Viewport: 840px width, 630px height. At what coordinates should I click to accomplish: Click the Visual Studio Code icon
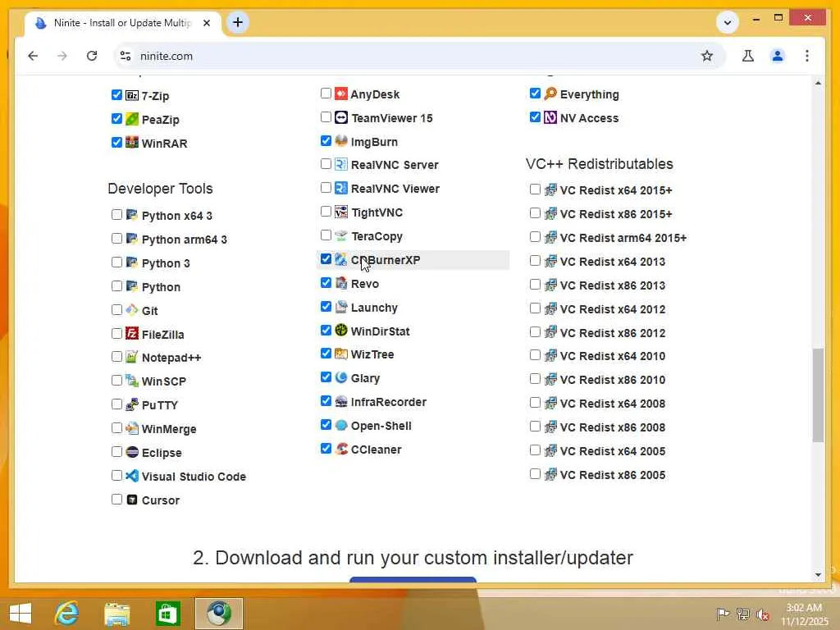[x=132, y=476]
